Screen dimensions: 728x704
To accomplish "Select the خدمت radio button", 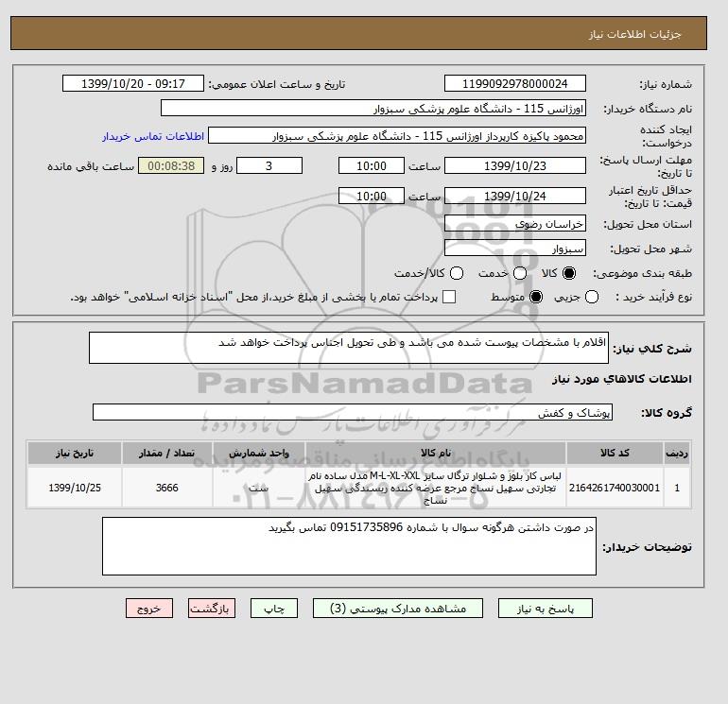I will tap(520, 273).
